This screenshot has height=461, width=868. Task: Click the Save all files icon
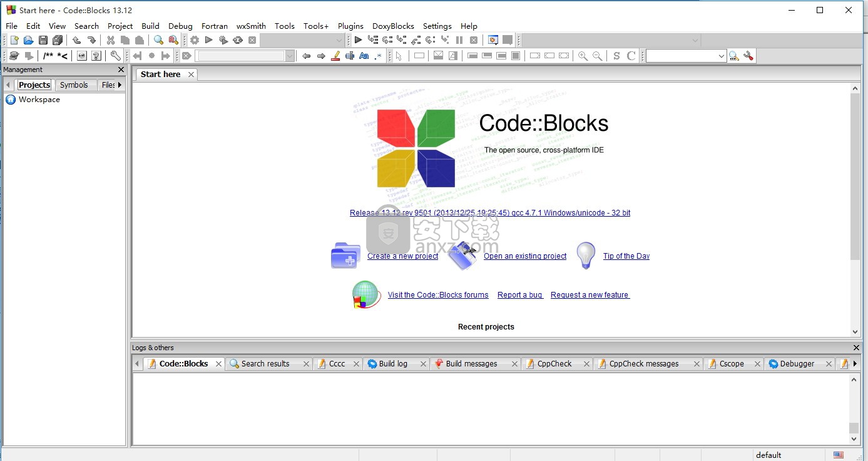click(x=58, y=40)
